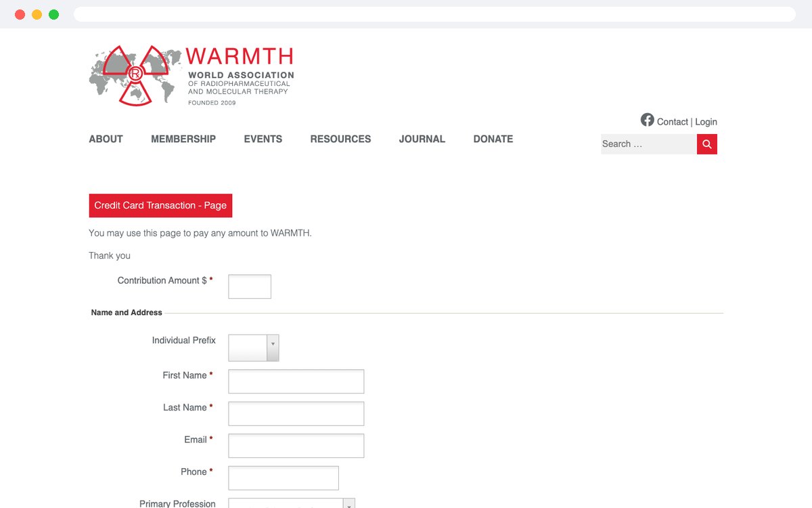Click the First Name text field
Image resolution: width=812 pixels, height=508 pixels.
[x=296, y=381]
